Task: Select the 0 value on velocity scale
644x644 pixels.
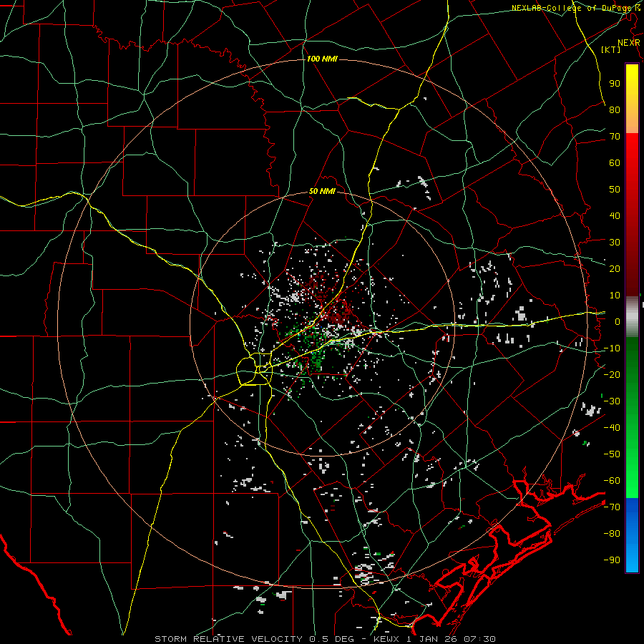Action: 618,322
